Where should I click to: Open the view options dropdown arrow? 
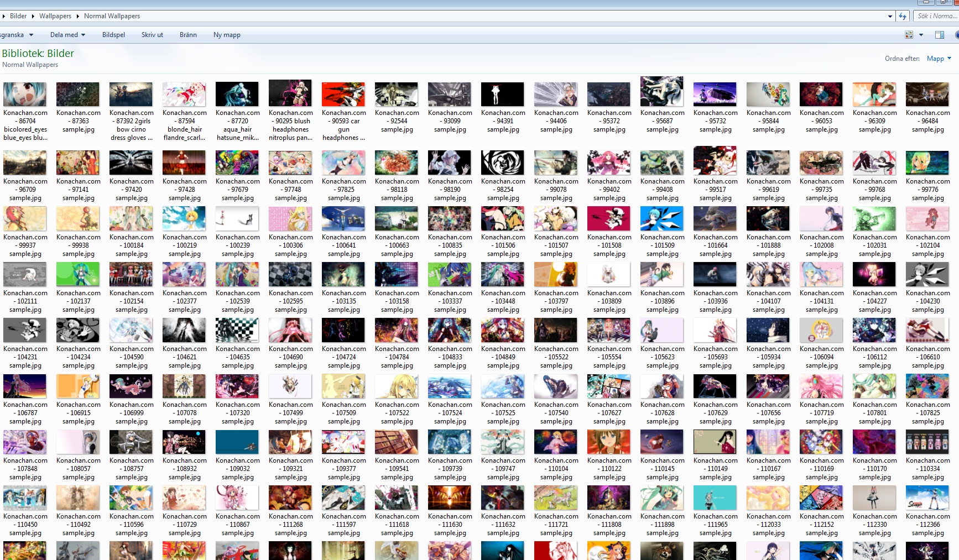pyautogui.click(x=921, y=35)
